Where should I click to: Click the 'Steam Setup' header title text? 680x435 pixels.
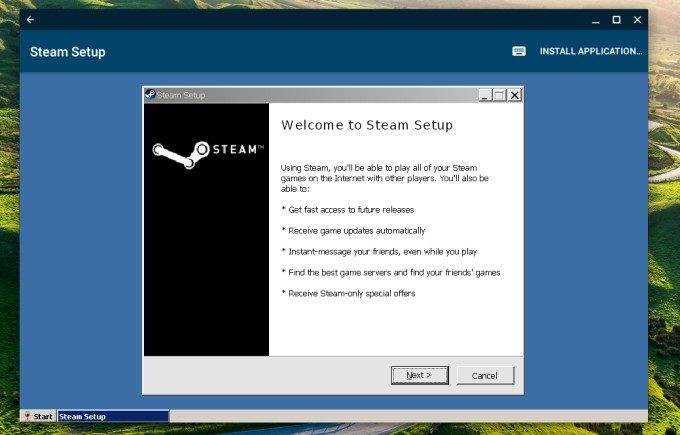67,52
